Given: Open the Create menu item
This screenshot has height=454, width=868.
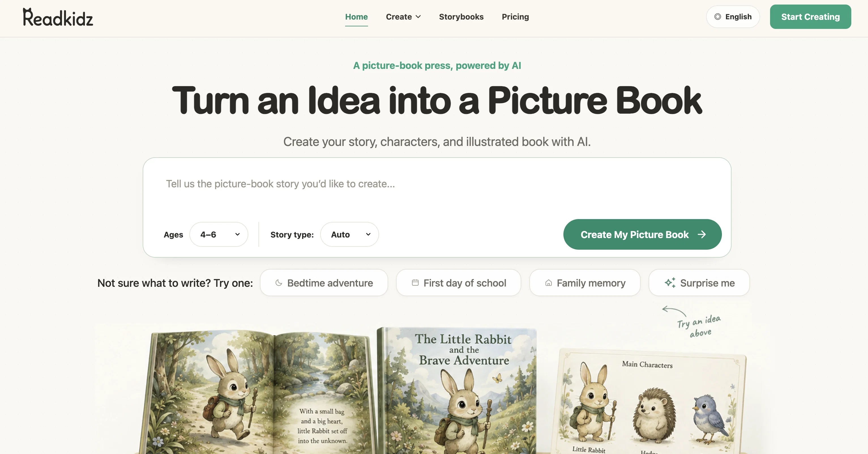Looking at the screenshot, I should tap(403, 16).
